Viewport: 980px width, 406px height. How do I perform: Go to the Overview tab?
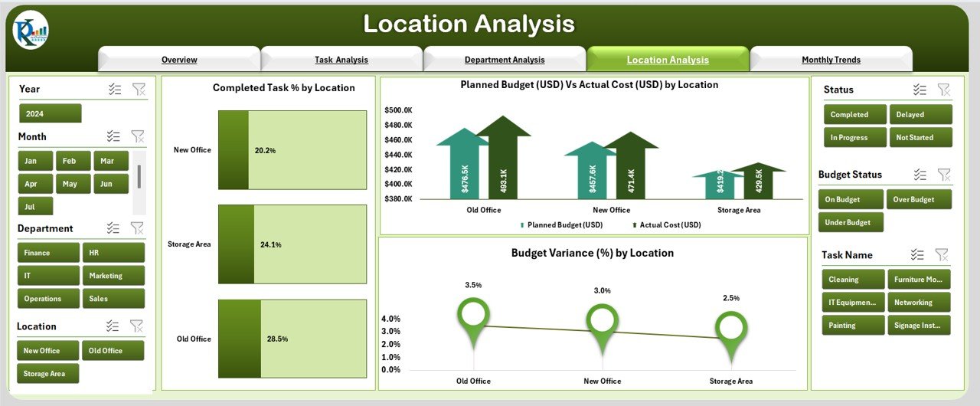coord(179,60)
